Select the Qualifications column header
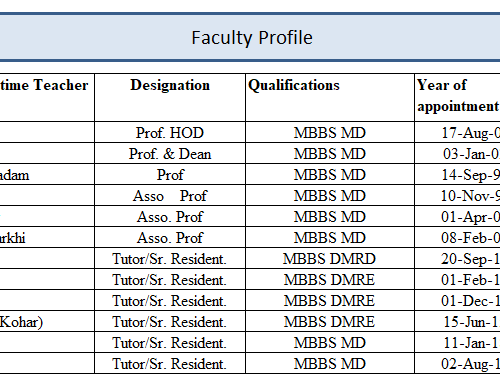 (x=330, y=98)
